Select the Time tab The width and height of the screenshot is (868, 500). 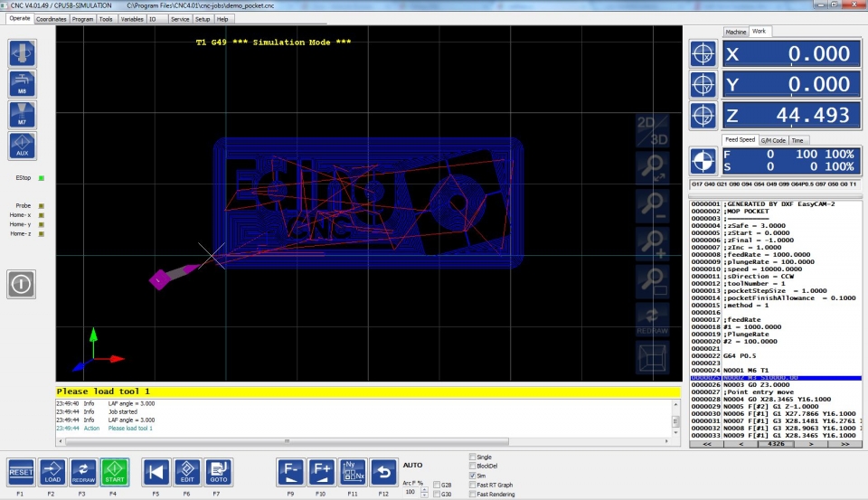[797, 140]
